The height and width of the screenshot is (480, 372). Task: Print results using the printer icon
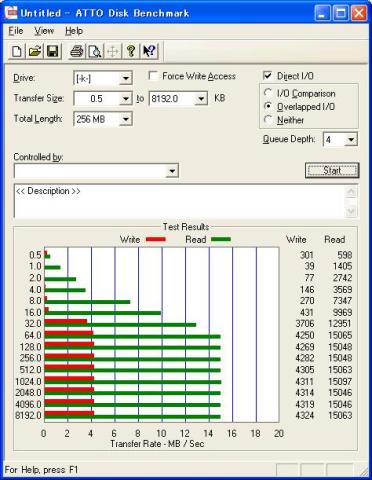tap(77, 51)
